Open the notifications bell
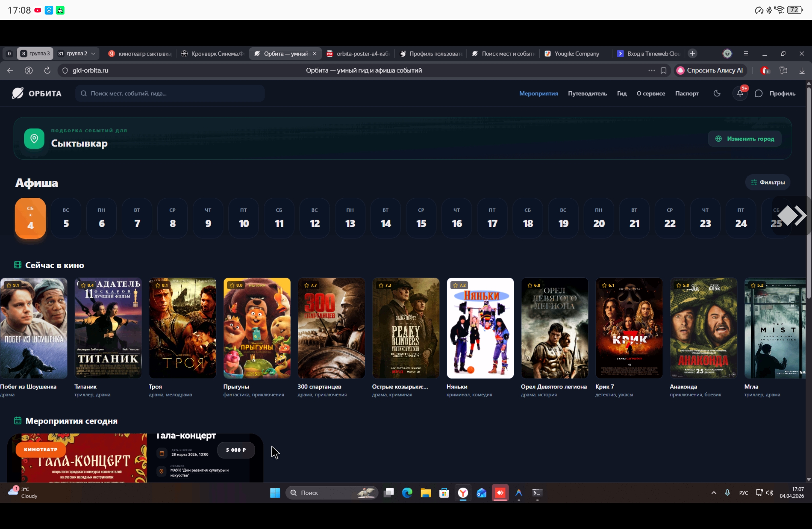This screenshot has width=812, height=529. [x=740, y=93]
